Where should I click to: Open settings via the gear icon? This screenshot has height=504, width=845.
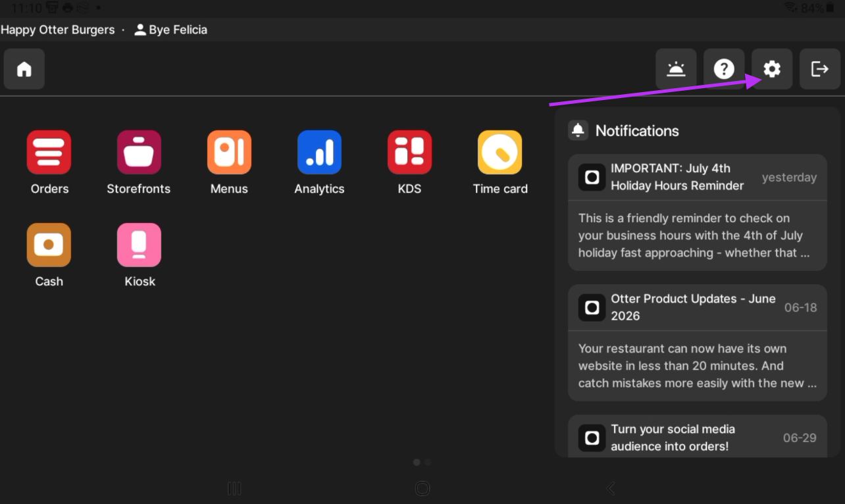tap(772, 68)
